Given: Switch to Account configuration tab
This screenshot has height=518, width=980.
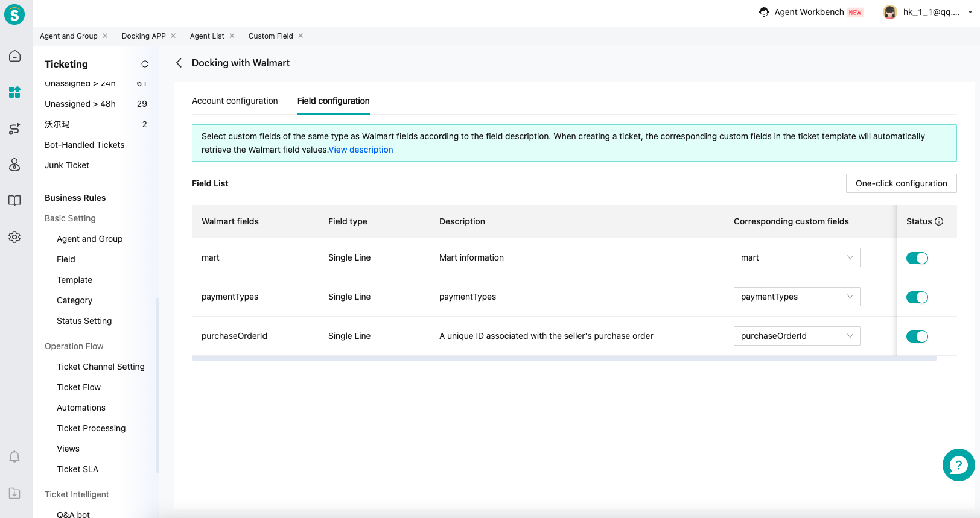Looking at the screenshot, I should click(x=235, y=101).
